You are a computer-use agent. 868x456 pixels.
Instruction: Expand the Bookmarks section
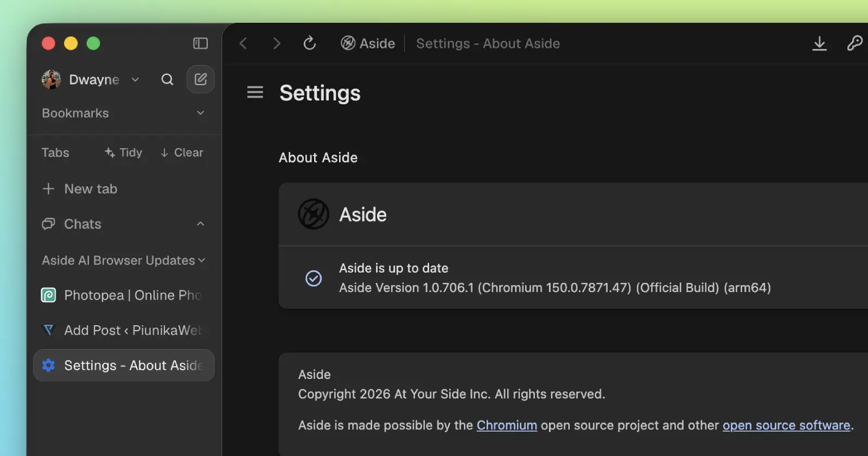(x=200, y=113)
